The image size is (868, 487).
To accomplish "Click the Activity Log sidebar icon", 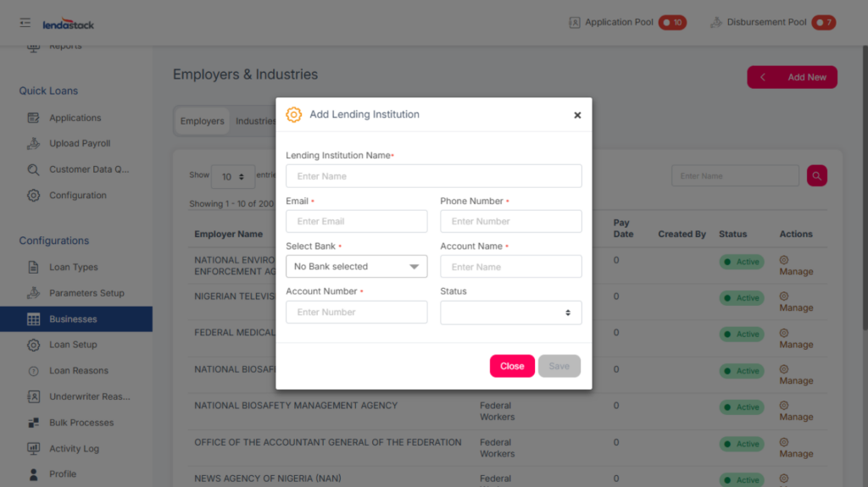I will coord(34,449).
